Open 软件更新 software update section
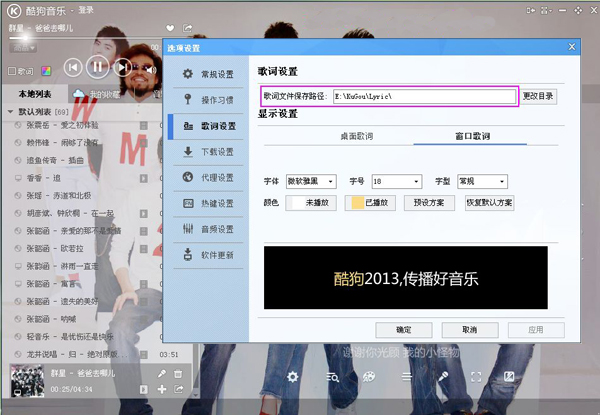This screenshot has height=415, width=600. 208,255
